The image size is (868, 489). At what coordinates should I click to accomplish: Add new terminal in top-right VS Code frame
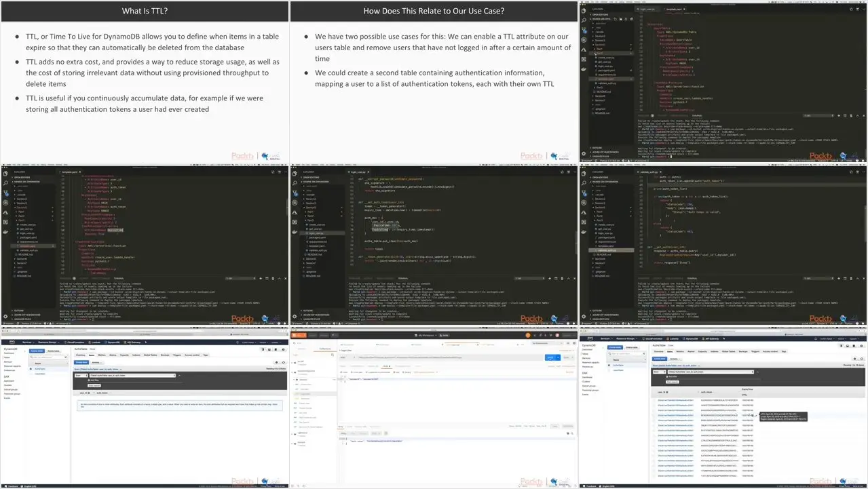[839, 116]
